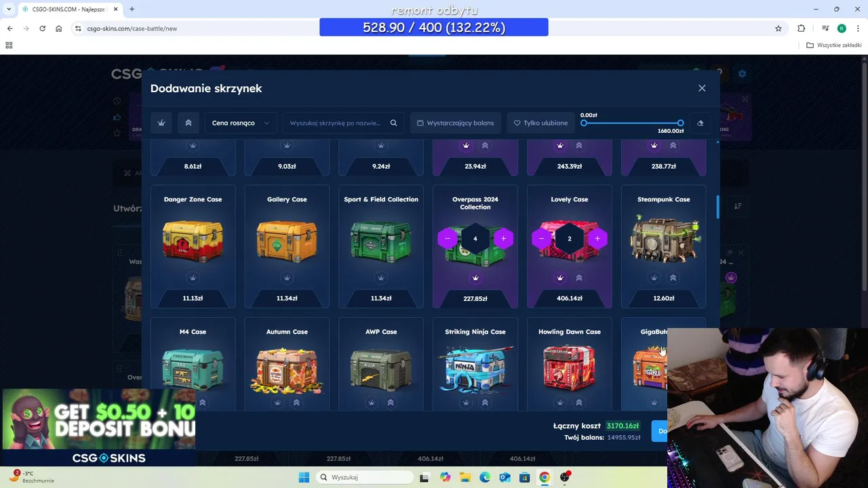This screenshot has width=868, height=488.
Task: Open Chrome apps grid shortcut
Action: (9, 45)
